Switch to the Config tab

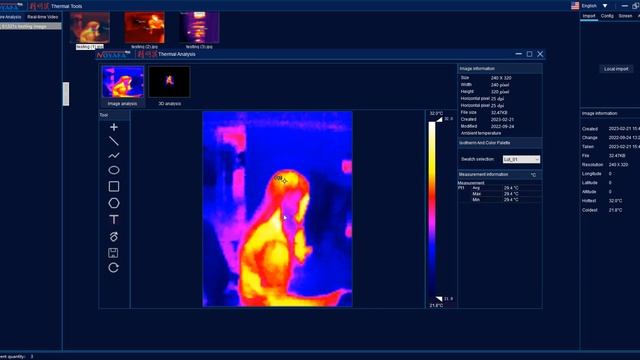(607, 16)
